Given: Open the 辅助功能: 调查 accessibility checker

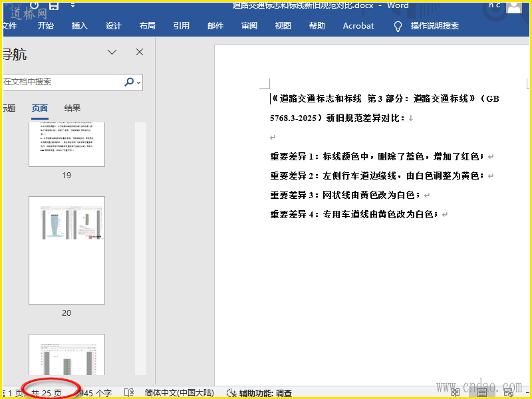Looking at the screenshot, I should tap(259, 393).
